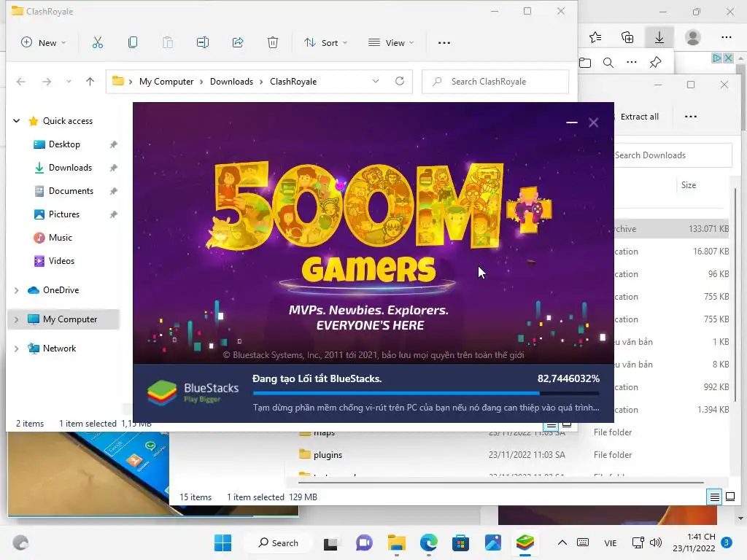Open Desktop in Quick access
This screenshot has width=747, height=560.
point(64,144)
